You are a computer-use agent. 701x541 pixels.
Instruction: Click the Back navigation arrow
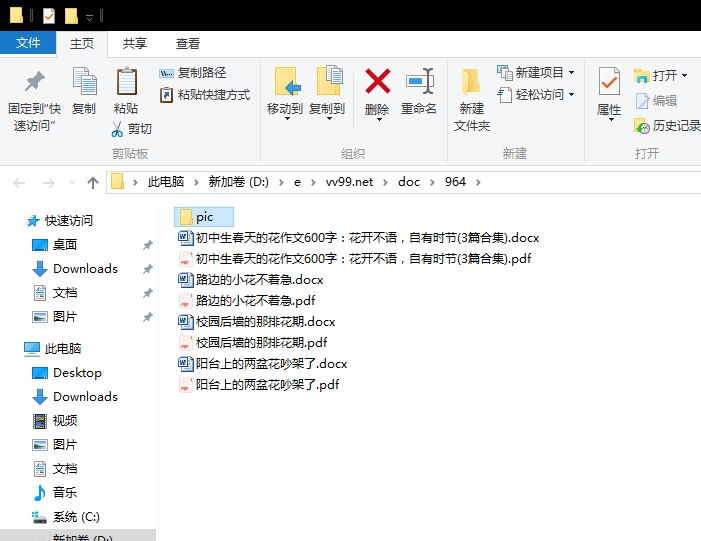coord(19,182)
